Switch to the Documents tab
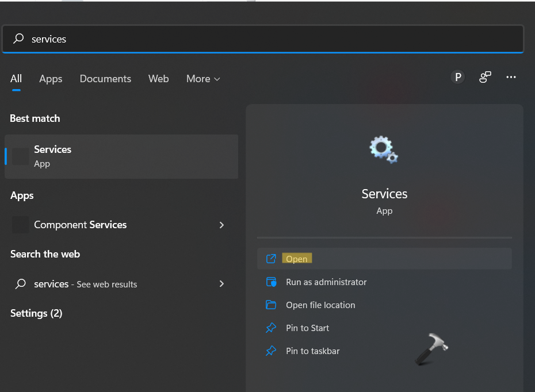This screenshot has width=535, height=392. 105,79
